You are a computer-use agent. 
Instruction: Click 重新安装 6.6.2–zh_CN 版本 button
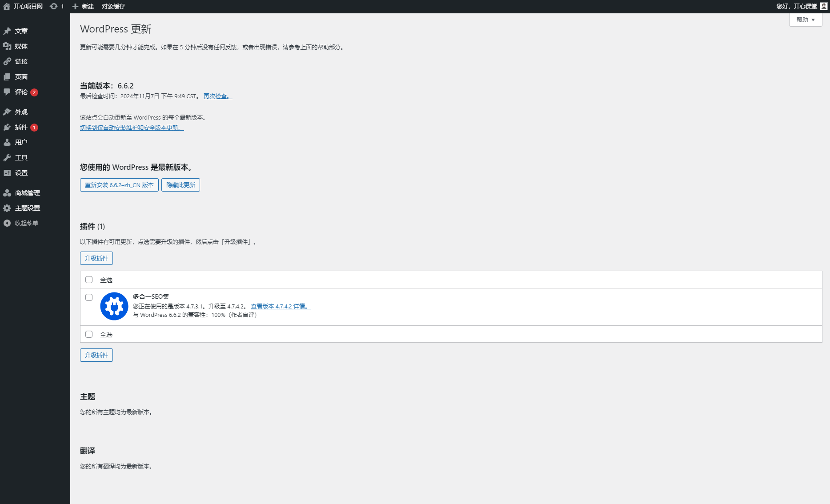pos(119,185)
